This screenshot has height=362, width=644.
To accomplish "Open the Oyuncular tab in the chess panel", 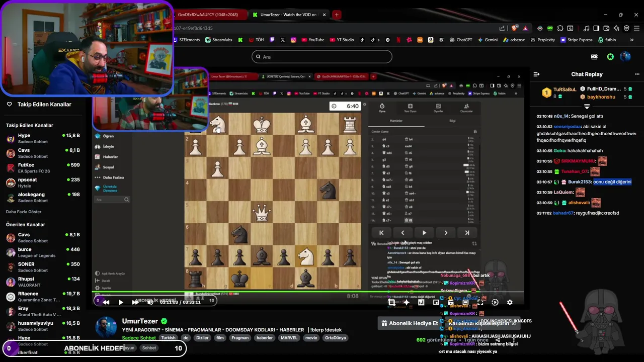I will pyautogui.click(x=466, y=108).
